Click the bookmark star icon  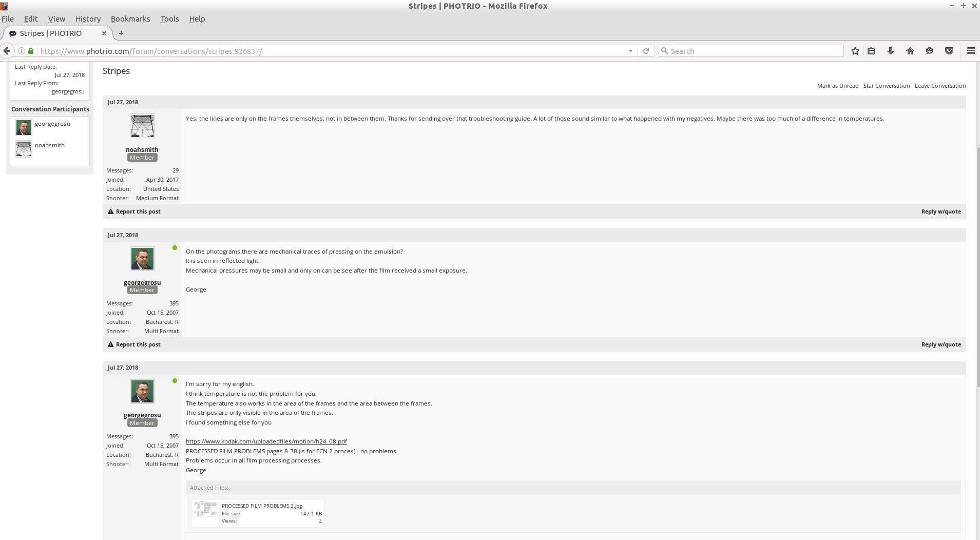click(855, 51)
